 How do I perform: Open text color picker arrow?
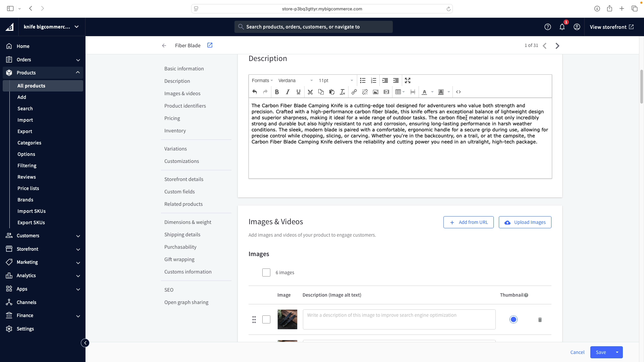click(432, 92)
